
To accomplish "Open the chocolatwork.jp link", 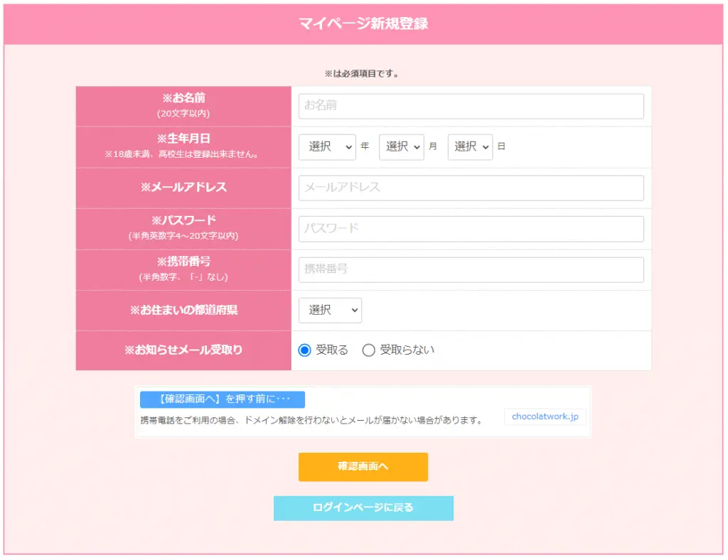I will click(x=545, y=416).
